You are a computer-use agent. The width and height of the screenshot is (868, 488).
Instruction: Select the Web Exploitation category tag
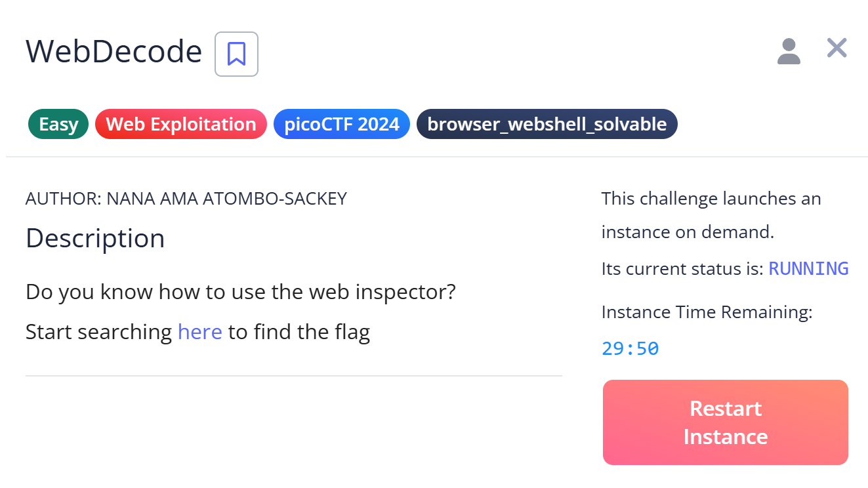tap(180, 124)
